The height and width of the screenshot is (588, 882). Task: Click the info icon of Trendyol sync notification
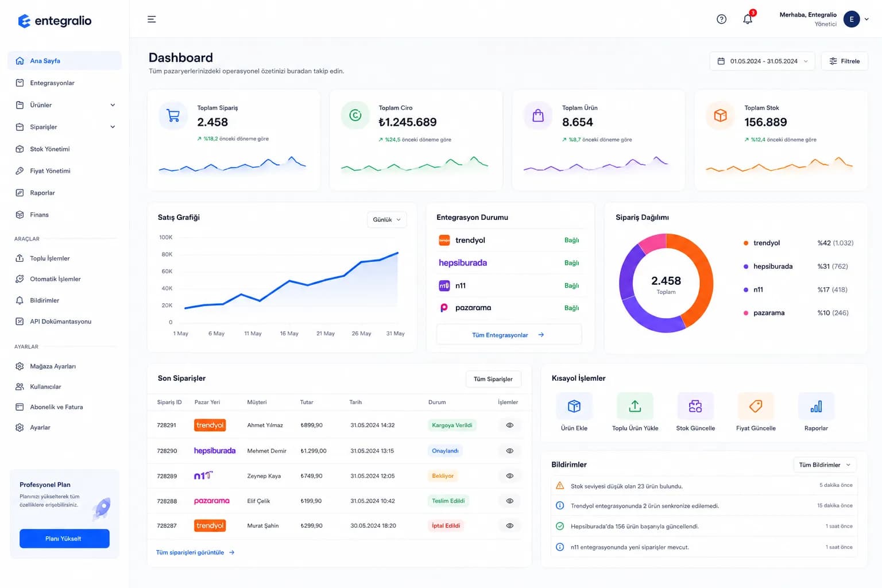tap(560, 506)
